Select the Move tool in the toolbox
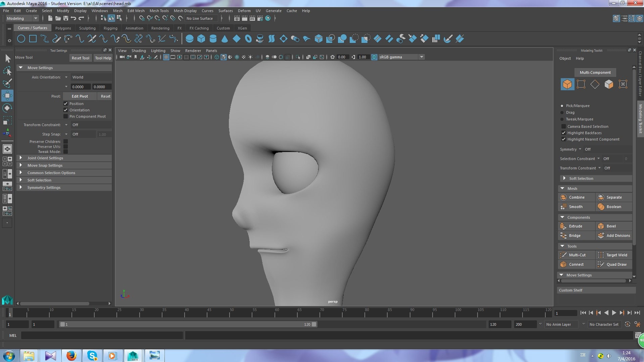 (x=7, y=96)
